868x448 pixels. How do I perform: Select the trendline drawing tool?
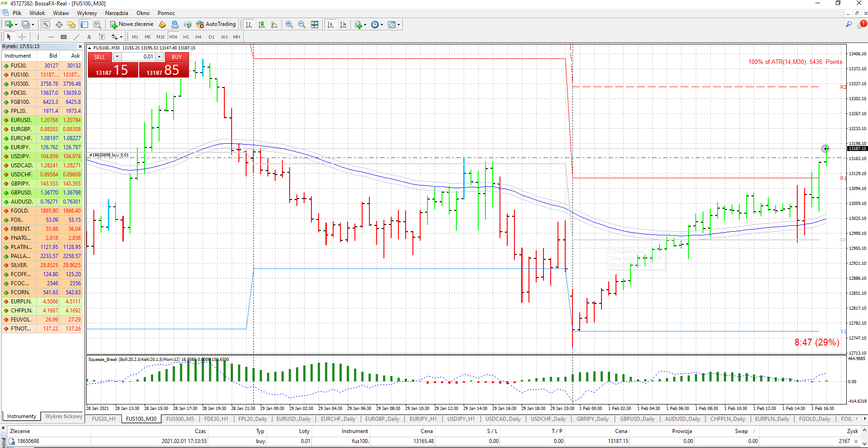77,37
